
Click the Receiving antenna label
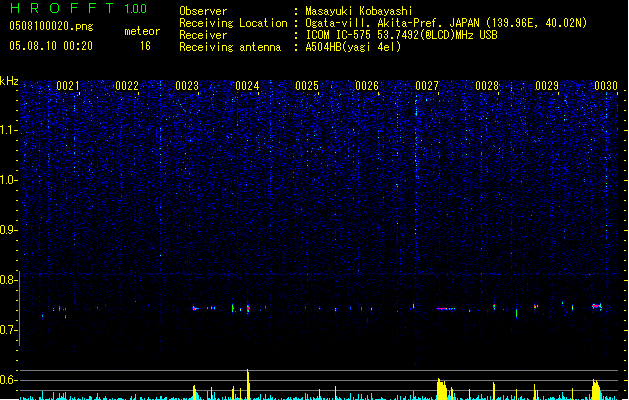click(x=230, y=47)
